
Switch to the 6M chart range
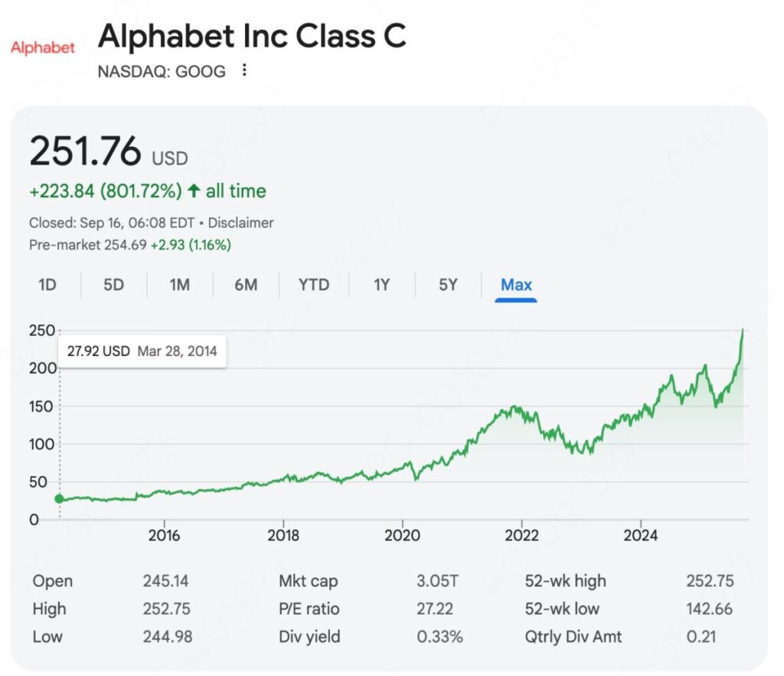[246, 285]
